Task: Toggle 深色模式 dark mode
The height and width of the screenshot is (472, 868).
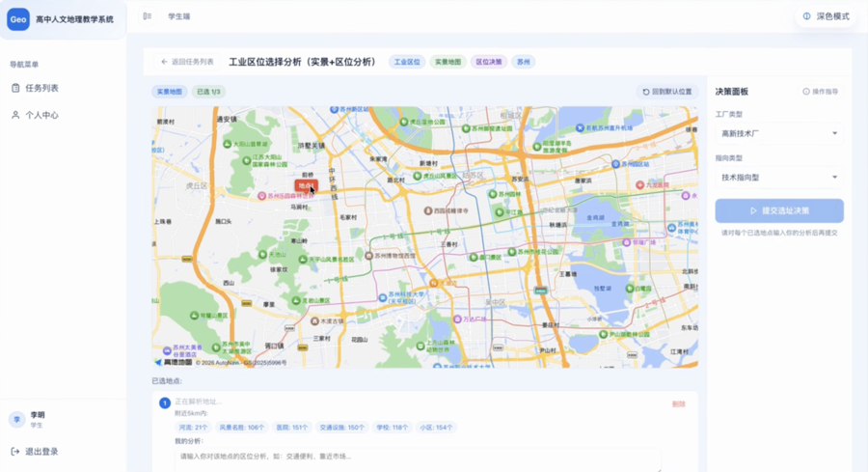Action: point(826,16)
